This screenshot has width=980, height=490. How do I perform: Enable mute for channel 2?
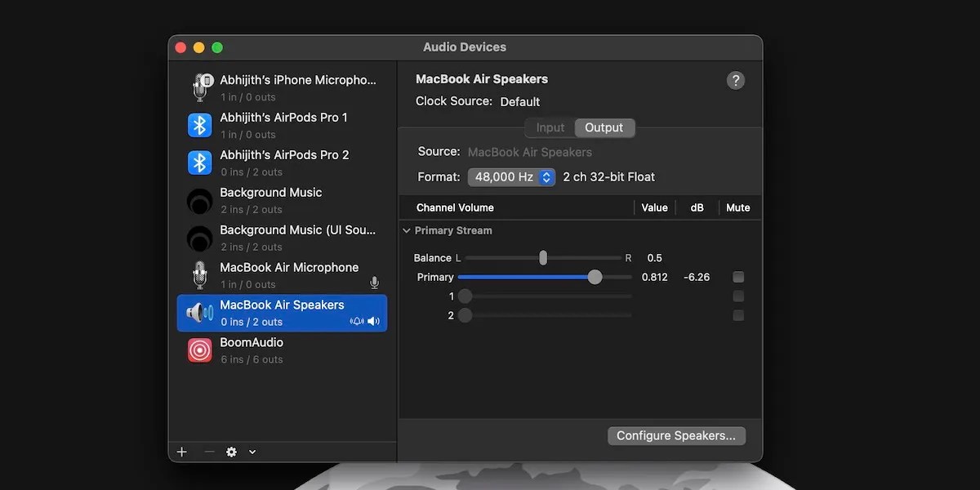[737, 314]
